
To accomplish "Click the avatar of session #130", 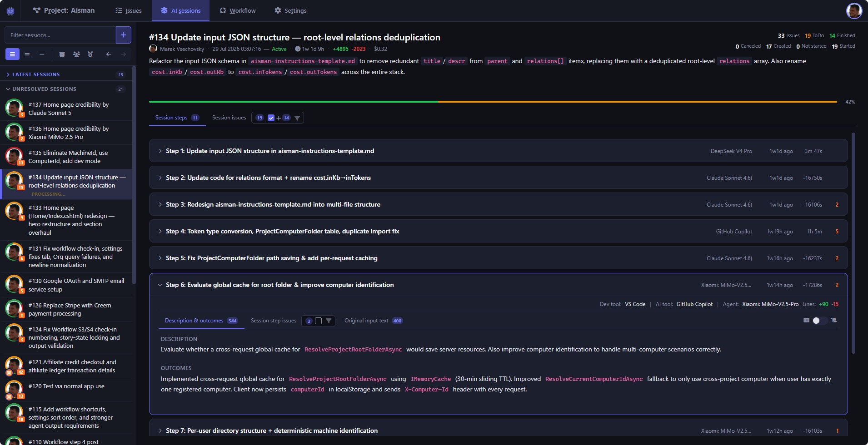I will click(x=14, y=284).
